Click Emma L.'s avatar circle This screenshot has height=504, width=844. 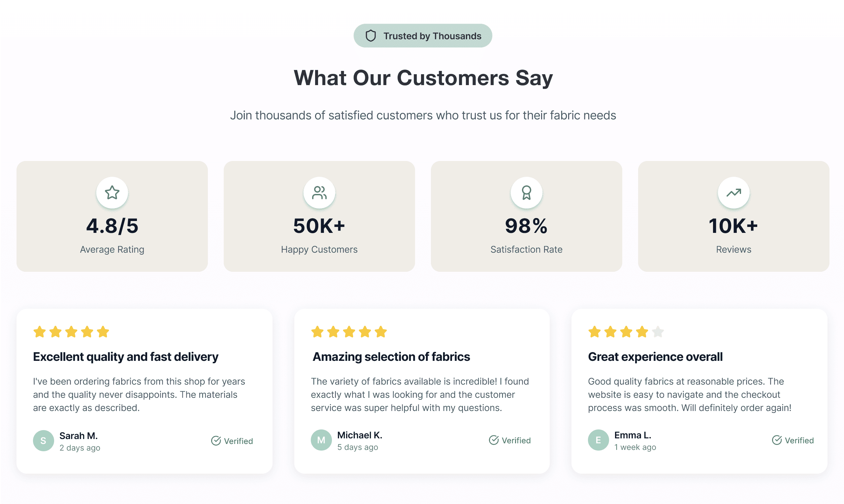(599, 439)
